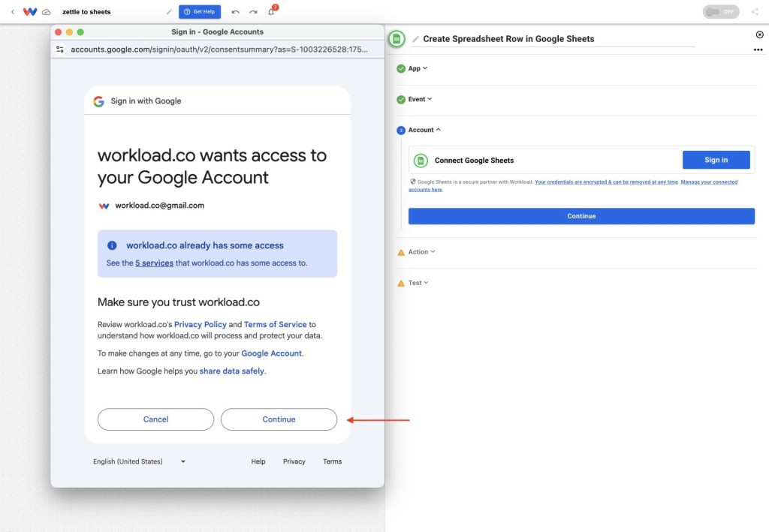Close the step panel with the X icon
The width and height of the screenshot is (769, 532).
pos(760,35)
